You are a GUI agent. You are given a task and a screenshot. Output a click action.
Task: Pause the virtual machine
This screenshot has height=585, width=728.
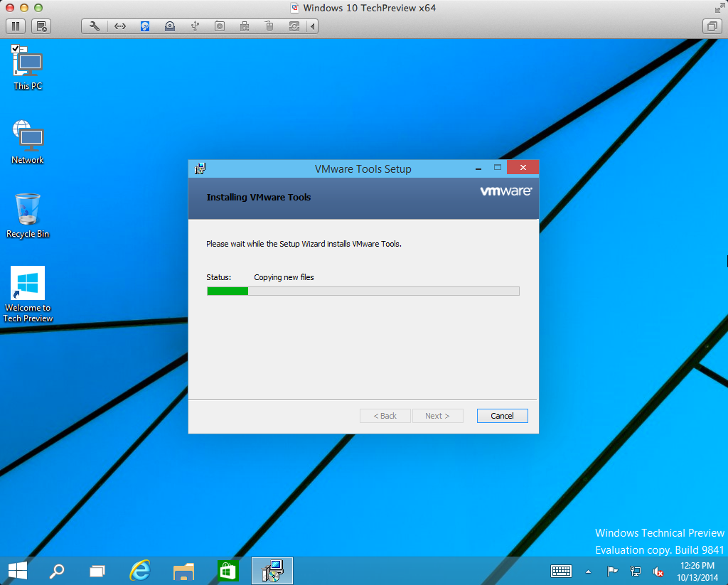point(16,26)
